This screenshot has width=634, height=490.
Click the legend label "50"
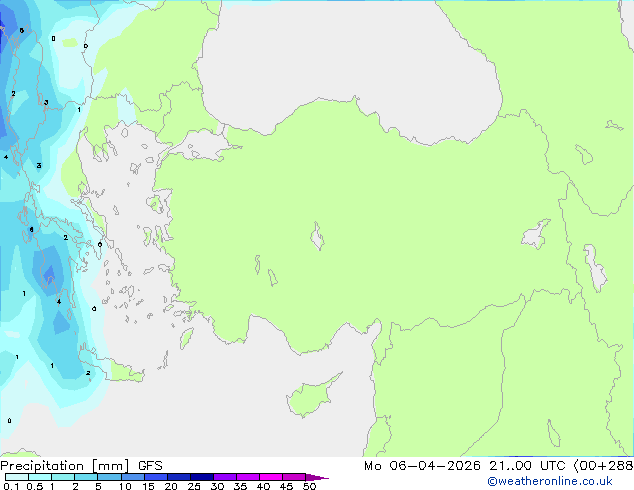tap(309, 486)
